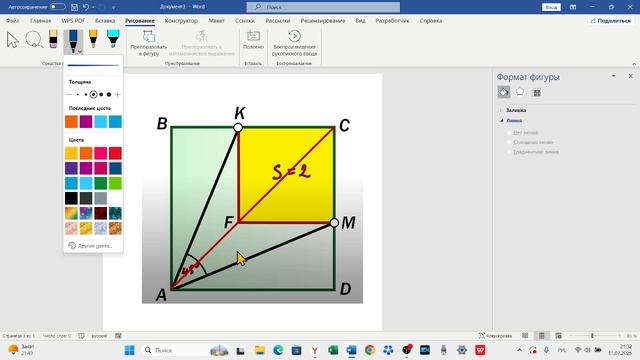The height and width of the screenshot is (360, 640).
Task: Choose orange swatch in recent colors
Action: [x=71, y=122]
